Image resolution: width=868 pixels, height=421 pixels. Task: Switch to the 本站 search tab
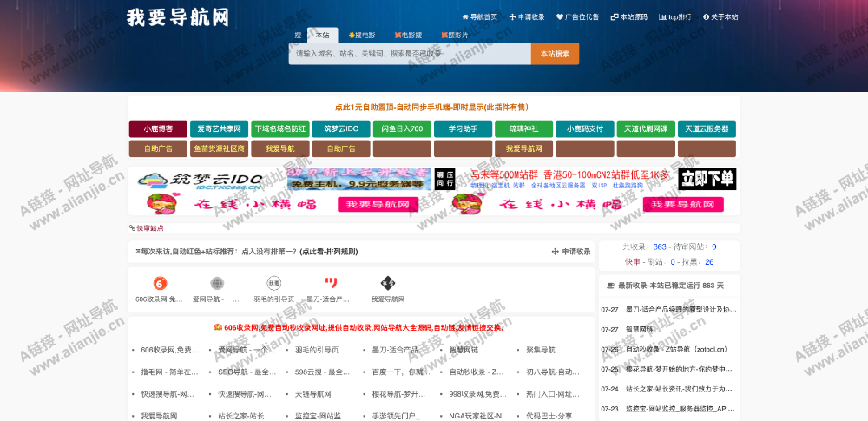[x=322, y=35]
